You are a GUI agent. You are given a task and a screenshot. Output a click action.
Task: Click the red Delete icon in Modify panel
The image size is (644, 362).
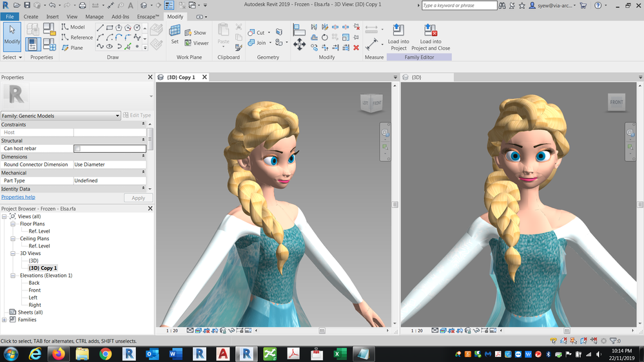tap(356, 48)
